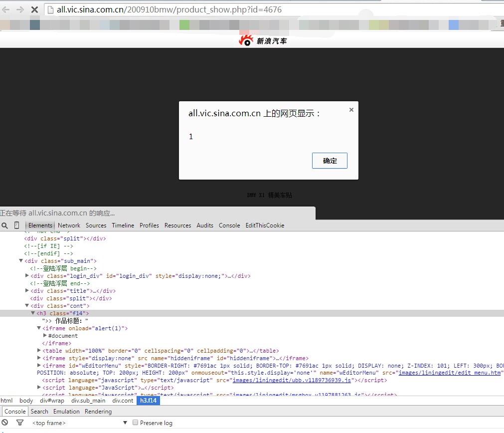Collapse the h3 class="f14" node
The image size is (504, 433).
pos(33,313)
